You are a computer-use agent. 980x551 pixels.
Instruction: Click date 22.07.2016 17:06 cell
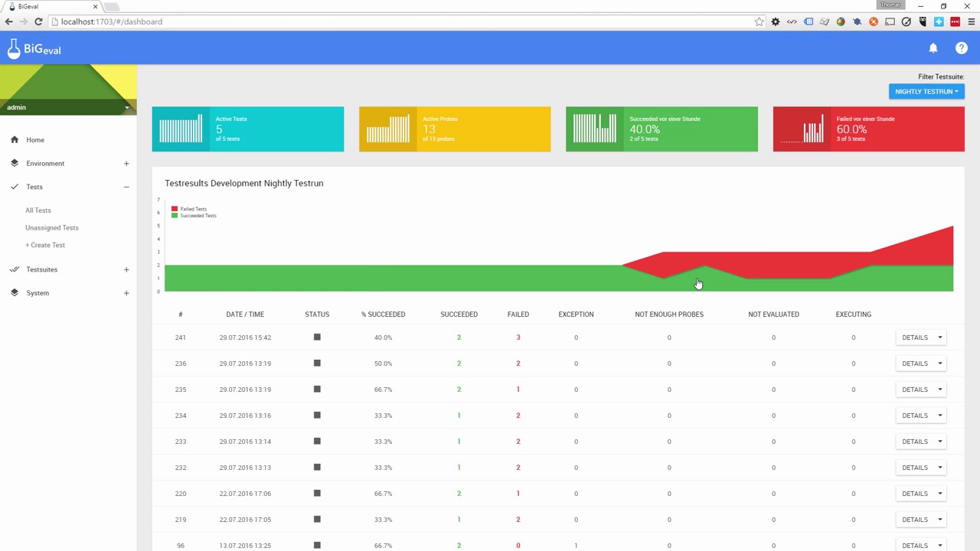coord(245,494)
